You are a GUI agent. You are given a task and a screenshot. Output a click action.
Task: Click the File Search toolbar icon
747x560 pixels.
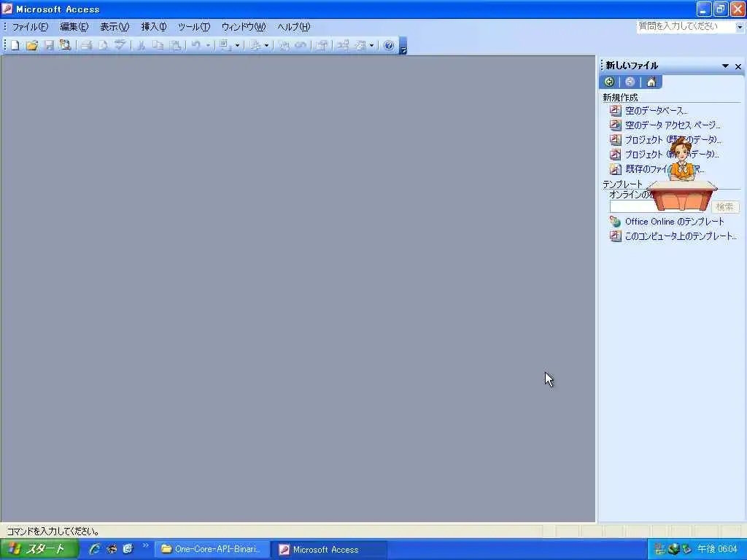coord(65,45)
